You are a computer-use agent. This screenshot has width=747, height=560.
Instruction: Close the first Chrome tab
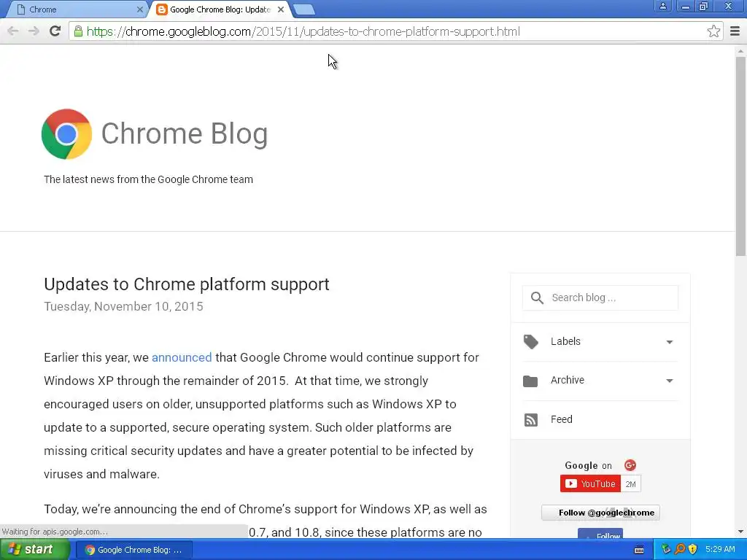[139, 9]
